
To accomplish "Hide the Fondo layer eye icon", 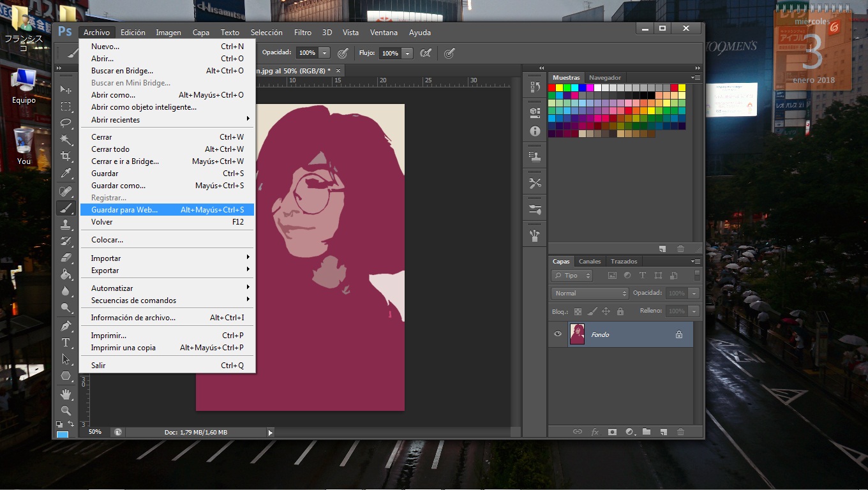I will [558, 334].
